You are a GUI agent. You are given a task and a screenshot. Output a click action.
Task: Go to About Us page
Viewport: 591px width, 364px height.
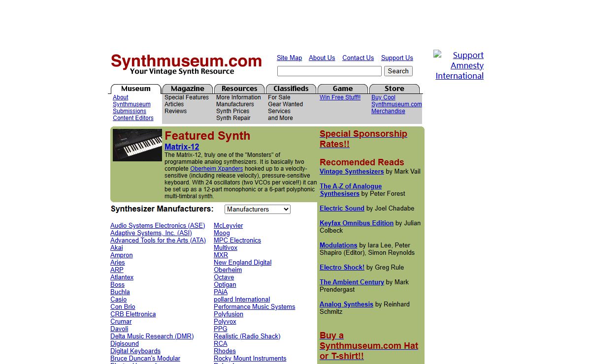[x=322, y=58]
